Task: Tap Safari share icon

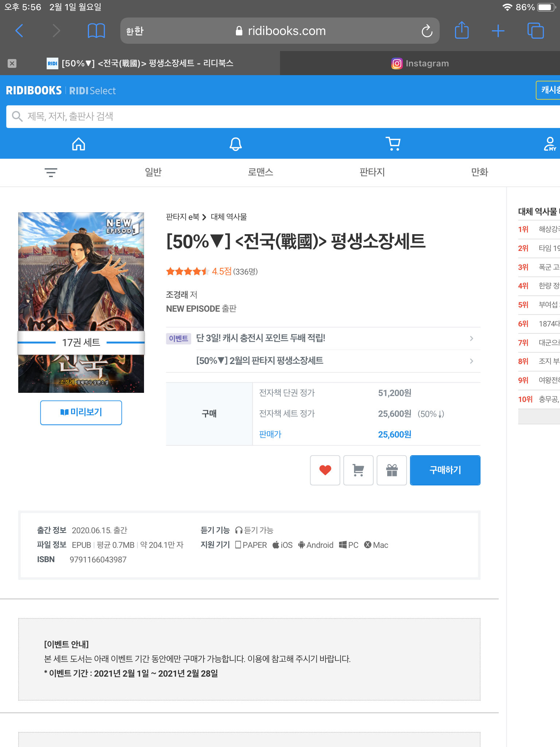Action: click(462, 31)
